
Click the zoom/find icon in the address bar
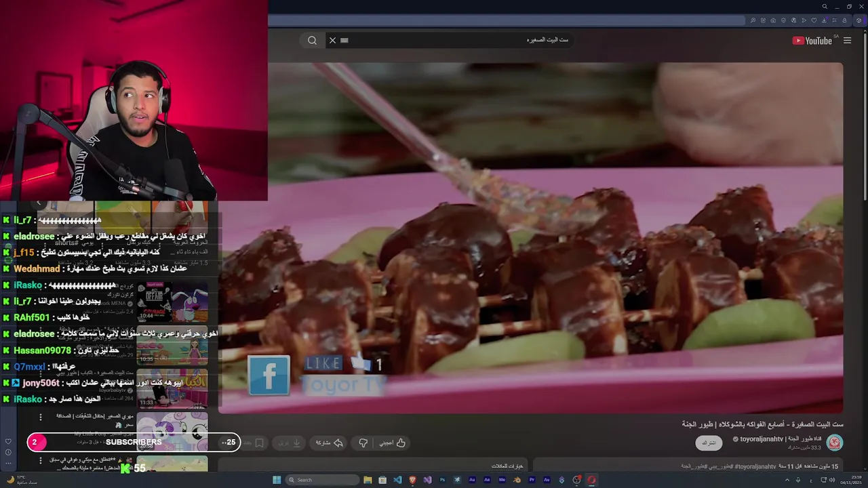coord(753,20)
